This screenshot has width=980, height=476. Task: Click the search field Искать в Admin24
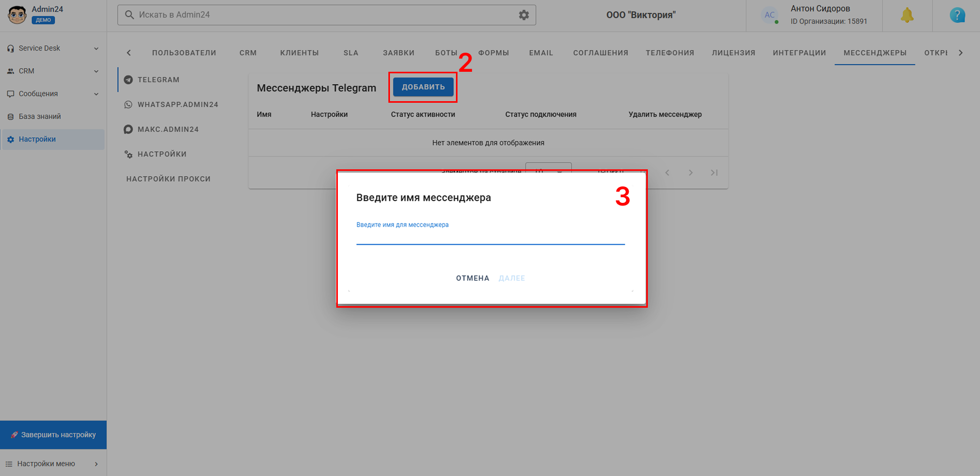[326, 15]
